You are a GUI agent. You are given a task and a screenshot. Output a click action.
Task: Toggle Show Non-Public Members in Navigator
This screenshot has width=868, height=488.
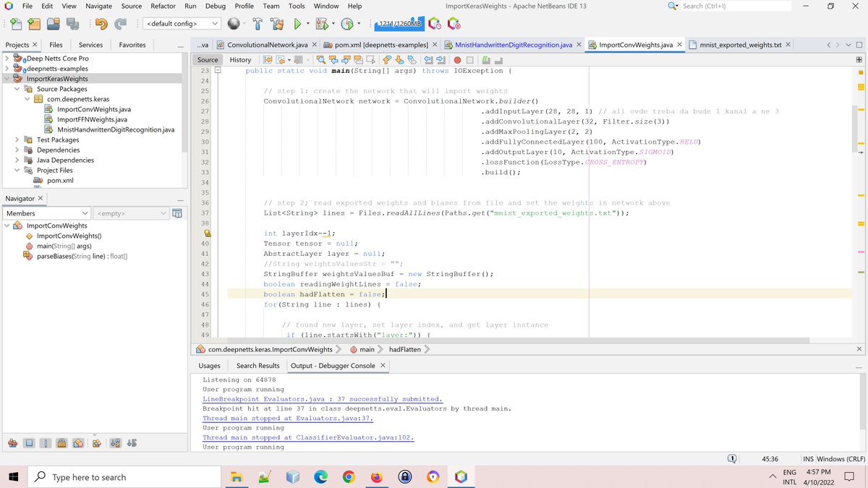[x=61, y=443]
